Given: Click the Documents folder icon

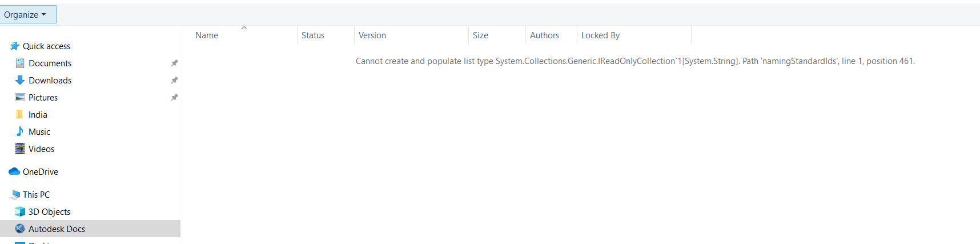Looking at the screenshot, I should coord(20,63).
